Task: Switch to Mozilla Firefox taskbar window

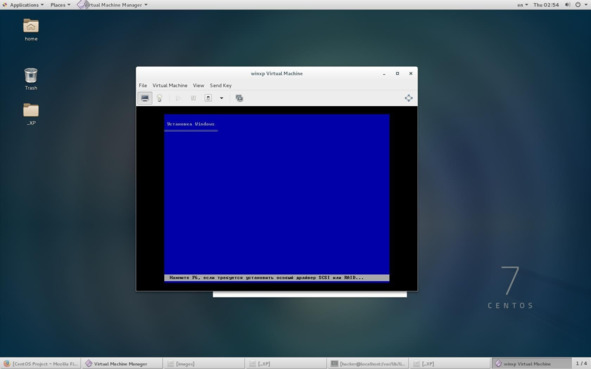Action: click(x=41, y=364)
